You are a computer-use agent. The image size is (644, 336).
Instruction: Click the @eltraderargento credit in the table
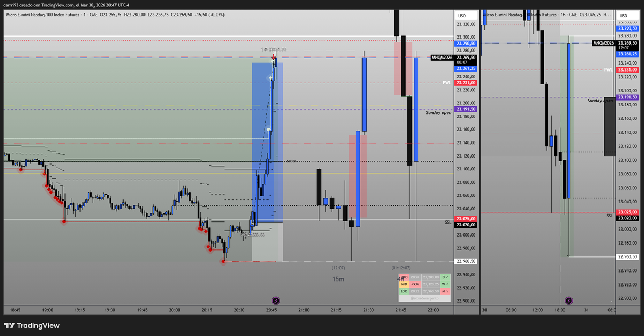coord(424,298)
